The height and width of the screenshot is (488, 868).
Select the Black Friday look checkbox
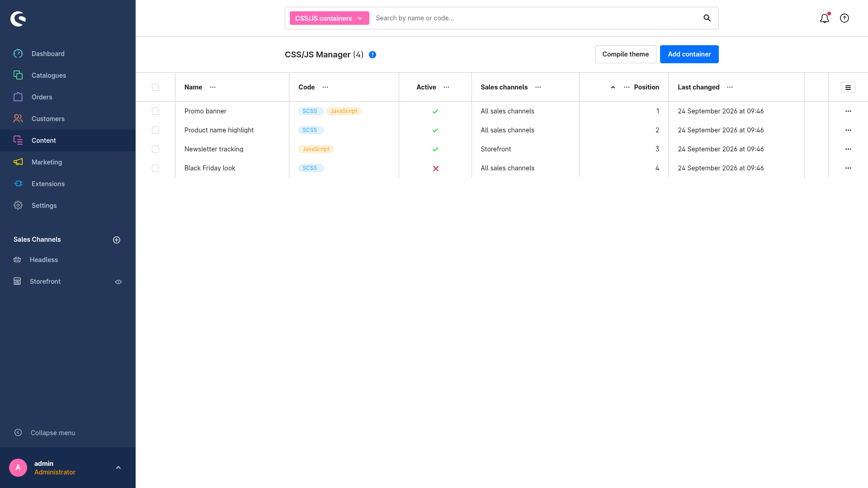click(x=156, y=168)
